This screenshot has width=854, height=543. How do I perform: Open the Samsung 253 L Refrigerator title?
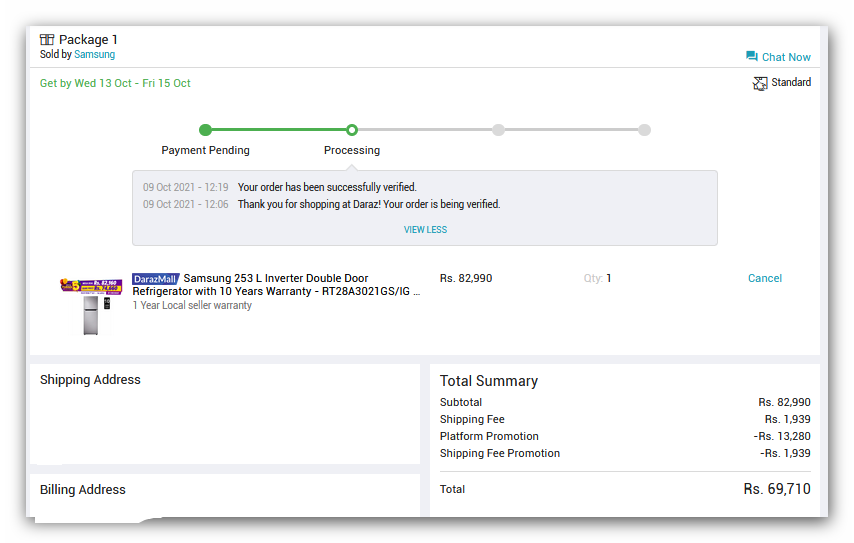click(x=276, y=285)
